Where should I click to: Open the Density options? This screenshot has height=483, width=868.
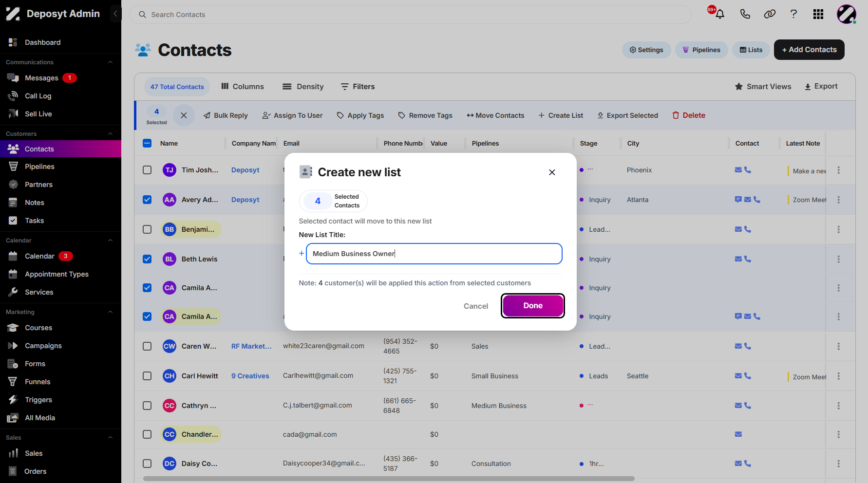click(x=303, y=87)
